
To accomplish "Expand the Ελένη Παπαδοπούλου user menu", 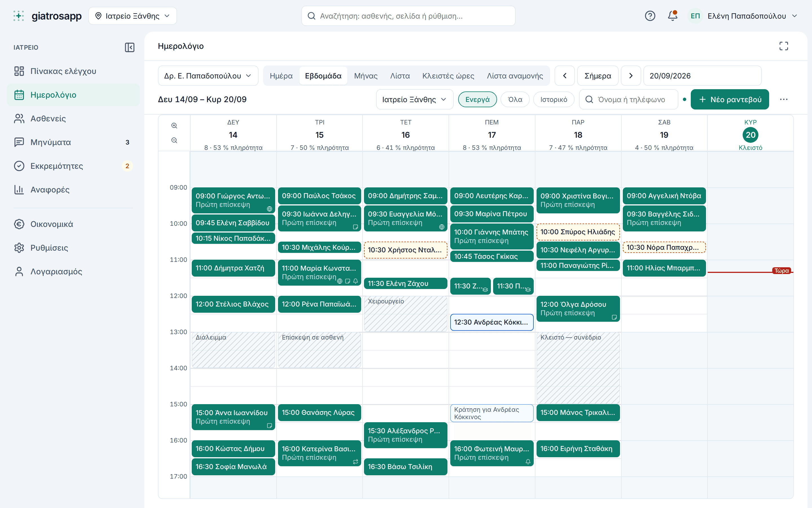I will pyautogui.click(x=743, y=16).
